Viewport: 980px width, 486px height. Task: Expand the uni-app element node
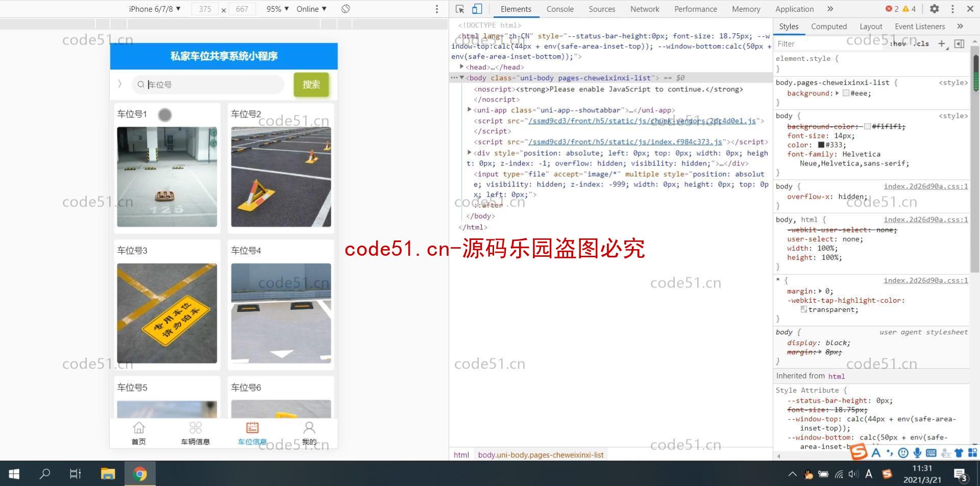469,110
